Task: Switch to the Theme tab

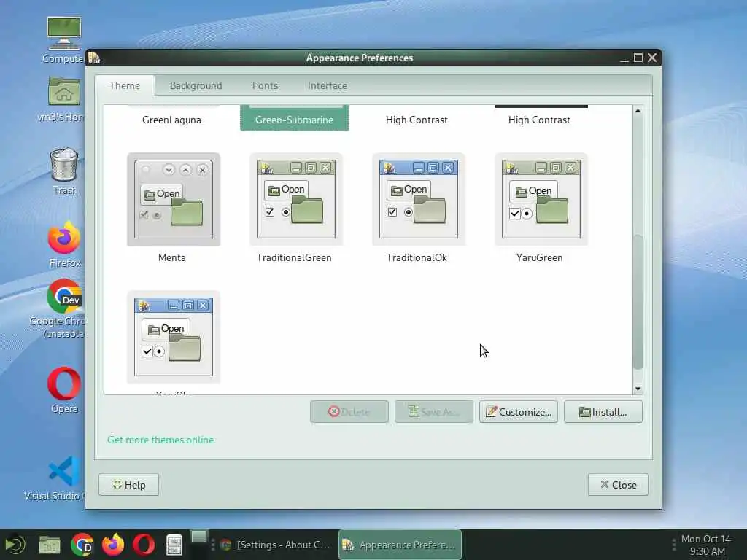Action: 124,86
